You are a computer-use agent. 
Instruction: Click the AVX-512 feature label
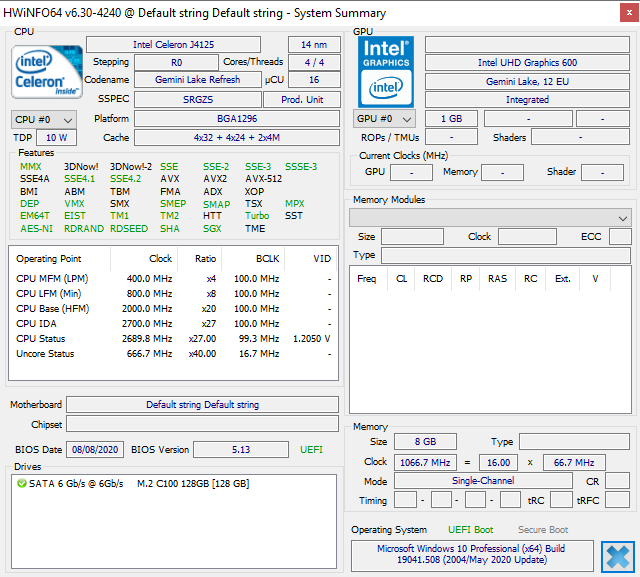(263, 179)
